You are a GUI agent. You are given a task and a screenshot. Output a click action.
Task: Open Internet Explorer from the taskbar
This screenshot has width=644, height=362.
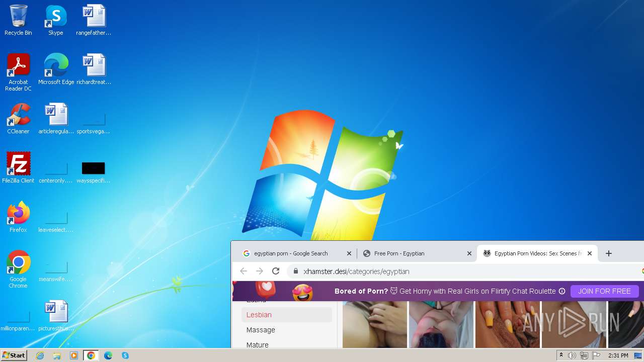click(x=40, y=355)
